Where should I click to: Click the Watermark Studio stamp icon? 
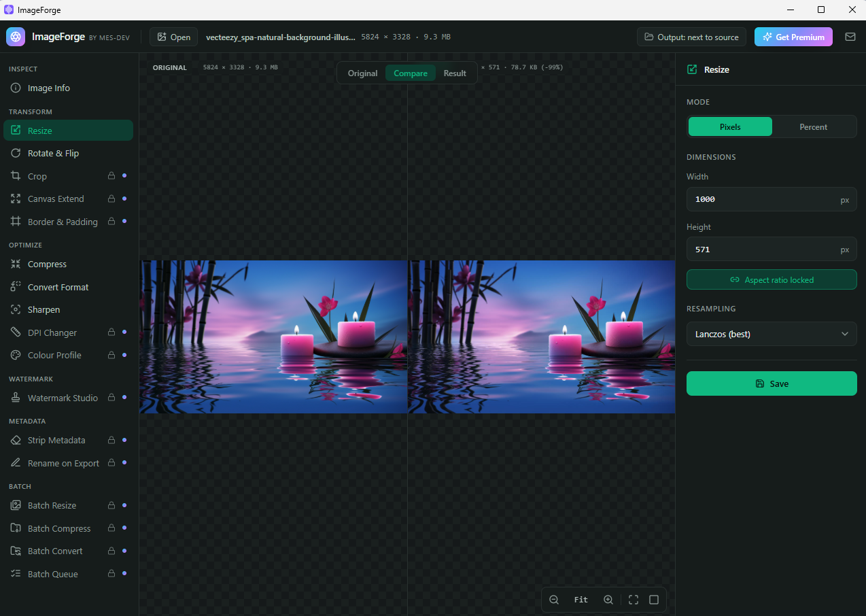click(16, 398)
